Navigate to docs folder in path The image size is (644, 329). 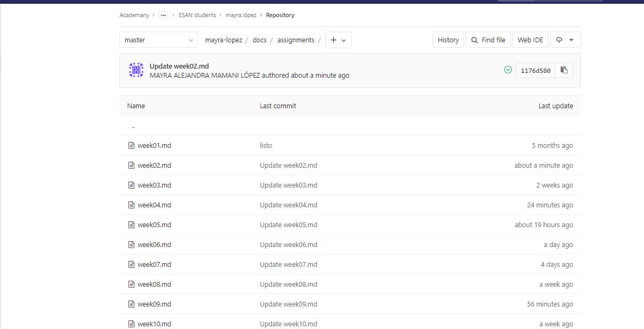[x=260, y=40]
